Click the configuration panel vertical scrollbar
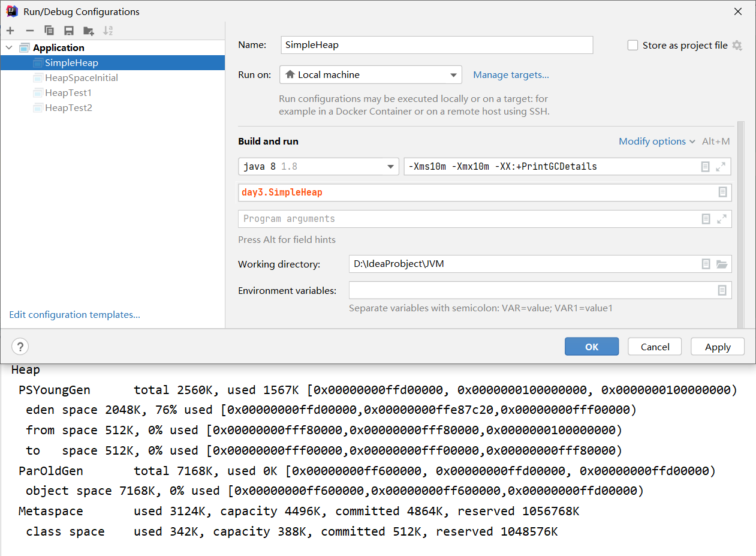 point(741,224)
